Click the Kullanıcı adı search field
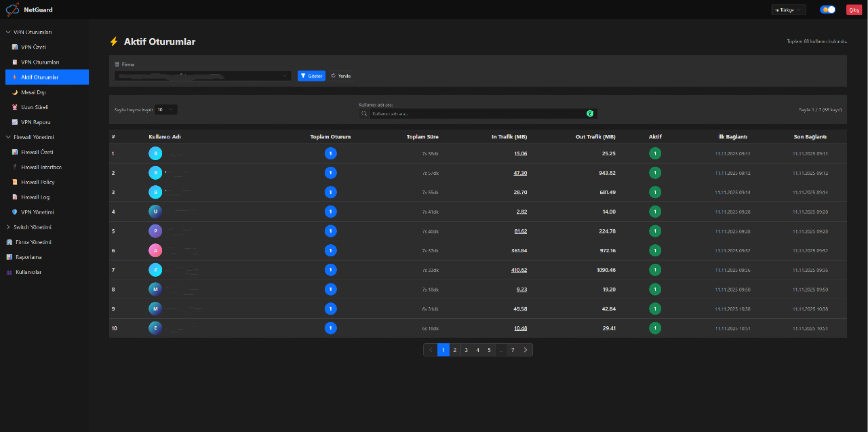The width and height of the screenshot is (868, 432). click(x=475, y=114)
